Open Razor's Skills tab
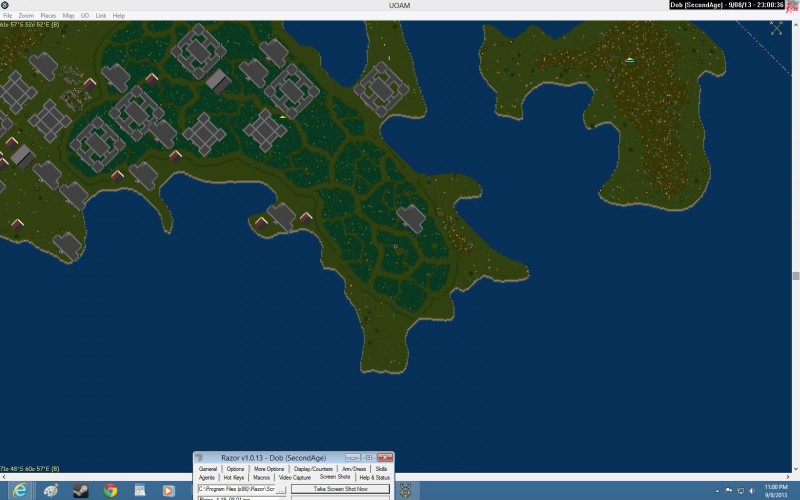Screen dimensions: 800x500 381,468
